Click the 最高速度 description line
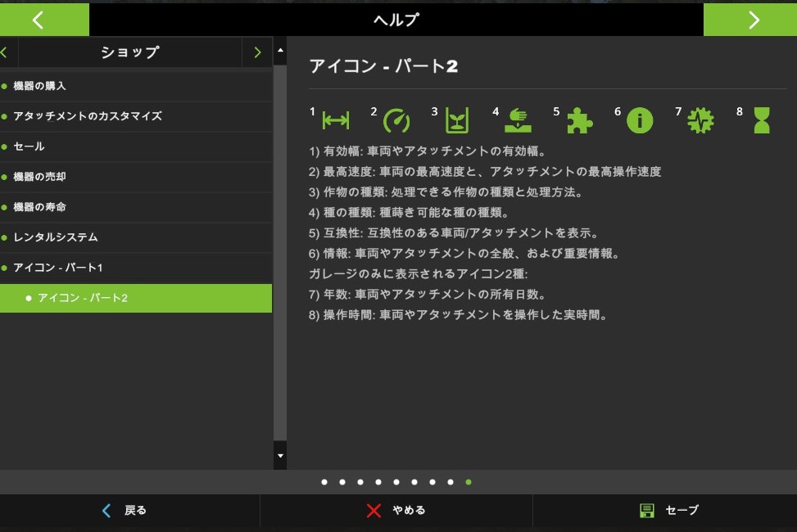Image resolution: width=797 pixels, height=532 pixels. (485, 172)
